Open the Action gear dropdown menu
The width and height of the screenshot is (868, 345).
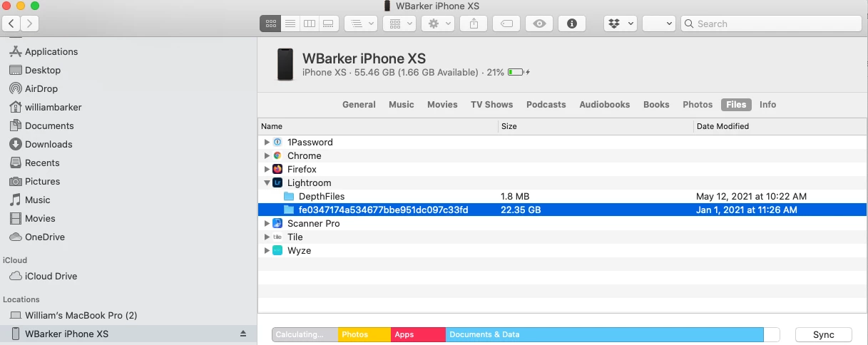tap(438, 24)
